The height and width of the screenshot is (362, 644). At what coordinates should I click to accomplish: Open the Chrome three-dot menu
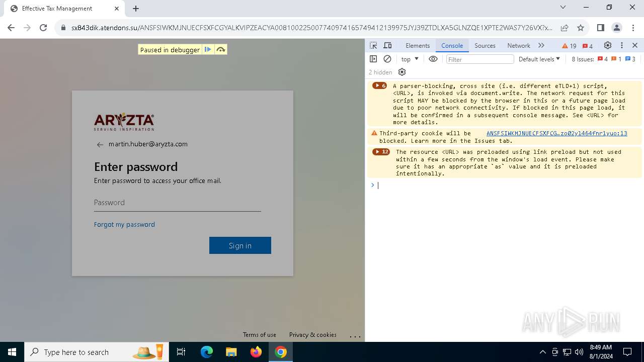coord(633,28)
